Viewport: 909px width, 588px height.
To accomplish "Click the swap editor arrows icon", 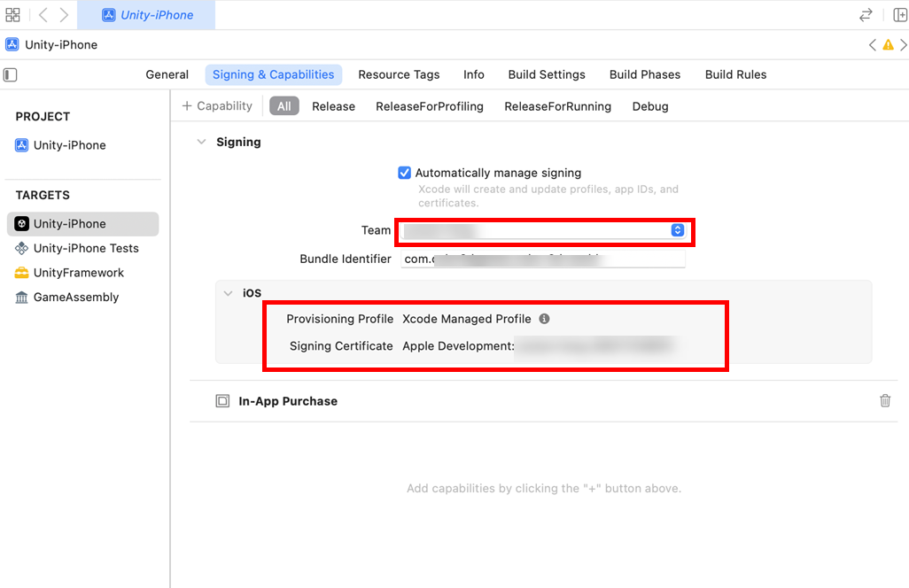I will point(866,15).
